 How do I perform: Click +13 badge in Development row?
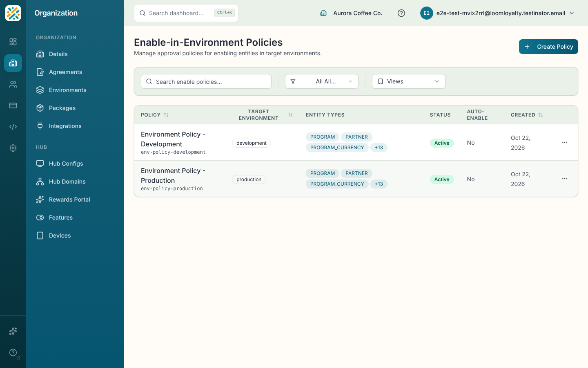pyautogui.click(x=379, y=148)
